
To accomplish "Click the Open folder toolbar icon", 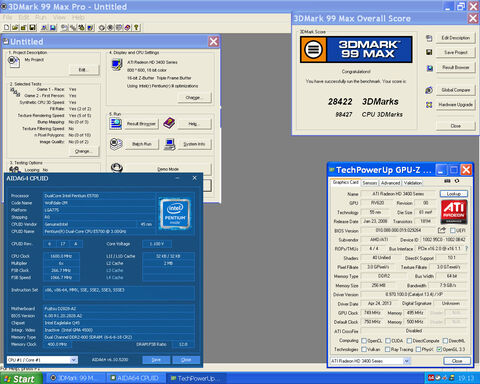I will (x=15, y=28).
